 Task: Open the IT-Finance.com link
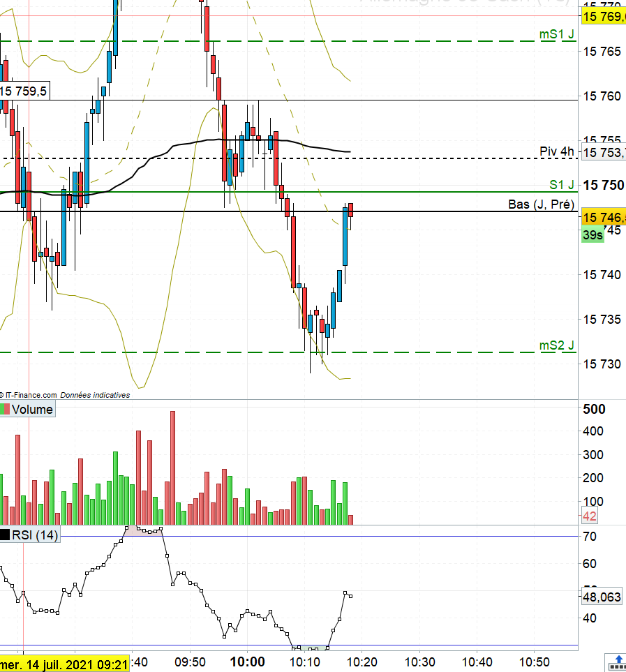[31, 395]
